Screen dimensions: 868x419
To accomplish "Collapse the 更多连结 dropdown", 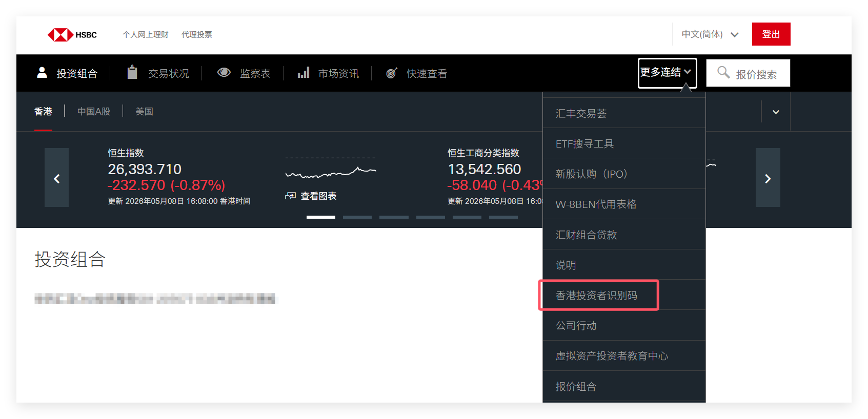I will click(x=667, y=73).
